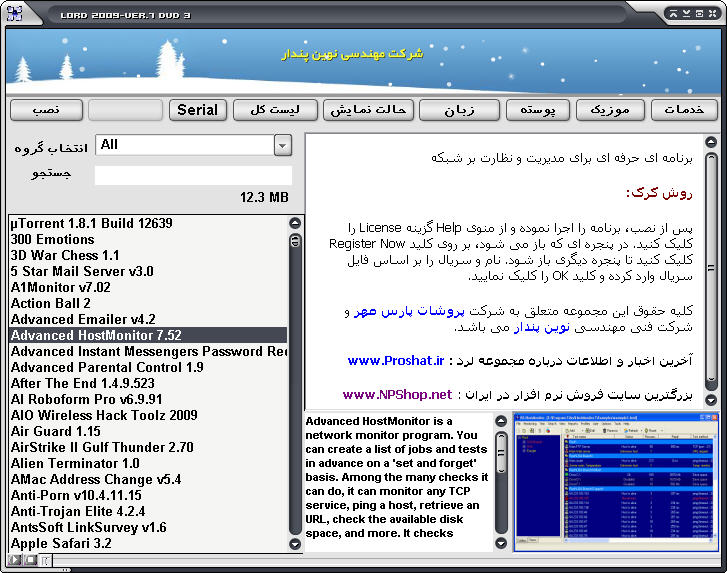Click the stop button below the software list
The width and height of the screenshot is (727, 573).
[31, 560]
